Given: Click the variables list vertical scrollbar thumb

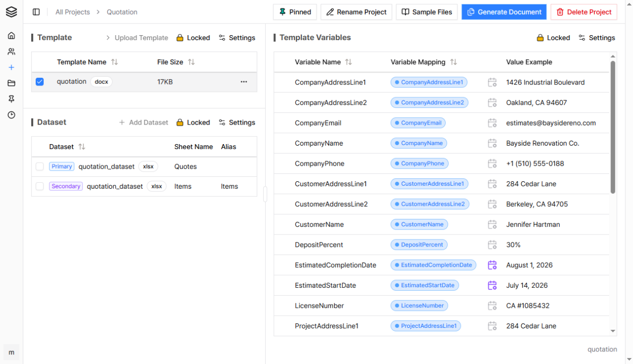Looking at the screenshot, I should [613, 127].
